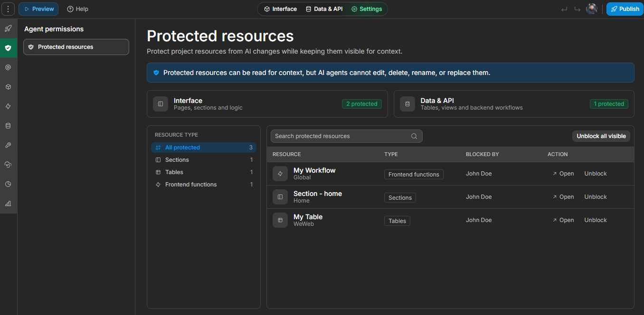Screen dimensions: 644x315
Task: Switch to the Settings tab
Action: click(x=367, y=9)
